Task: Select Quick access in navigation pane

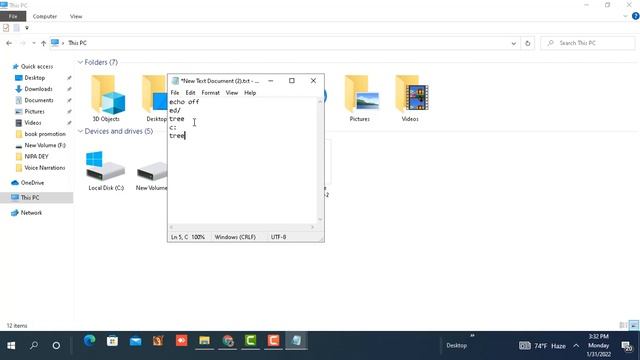Action: (x=37, y=66)
